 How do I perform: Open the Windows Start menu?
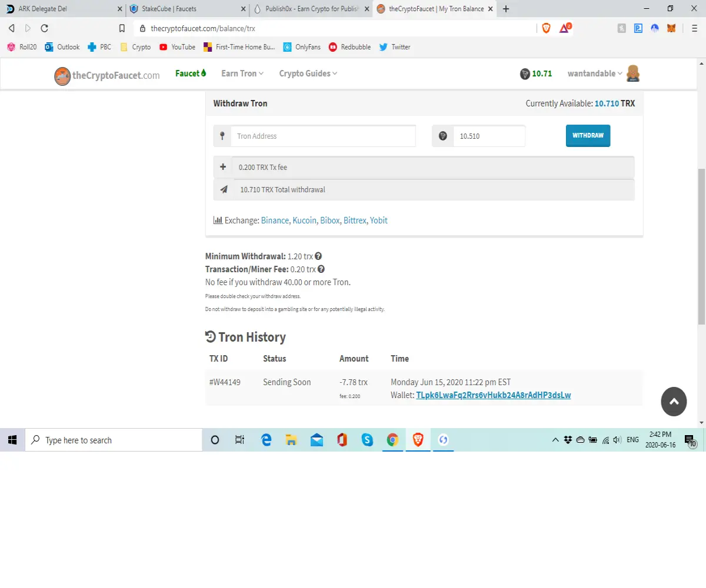12,440
